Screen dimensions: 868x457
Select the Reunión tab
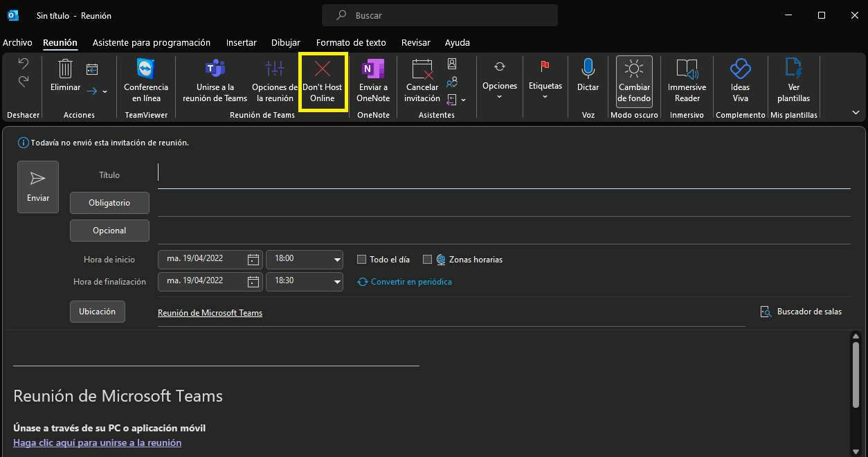(60, 42)
